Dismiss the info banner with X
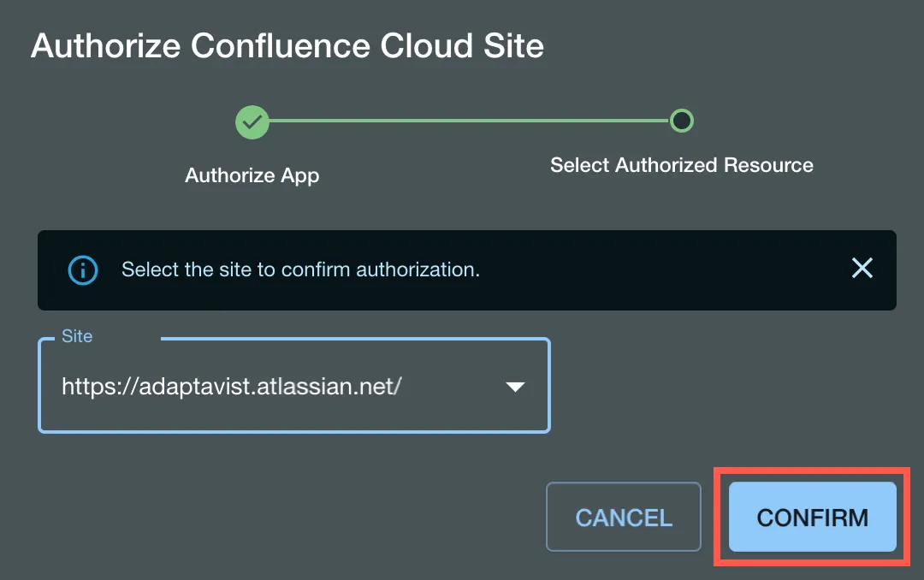 pyautogui.click(x=862, y=269)
